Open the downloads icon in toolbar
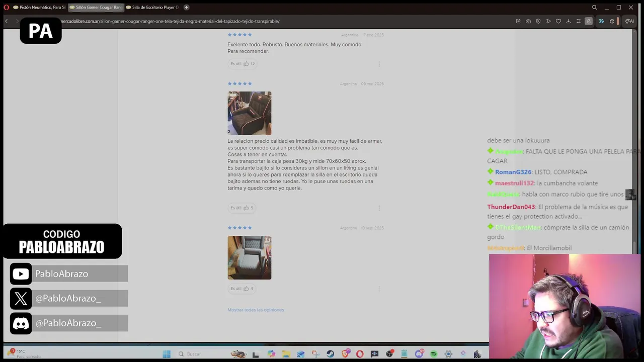This screenshot has height=362, width=644. 568,21
